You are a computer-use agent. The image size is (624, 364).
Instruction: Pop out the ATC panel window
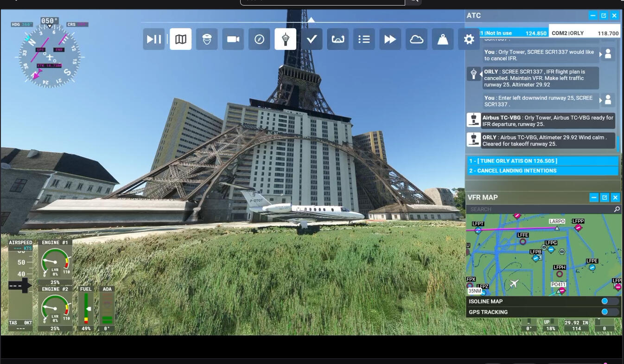point(604,15)
